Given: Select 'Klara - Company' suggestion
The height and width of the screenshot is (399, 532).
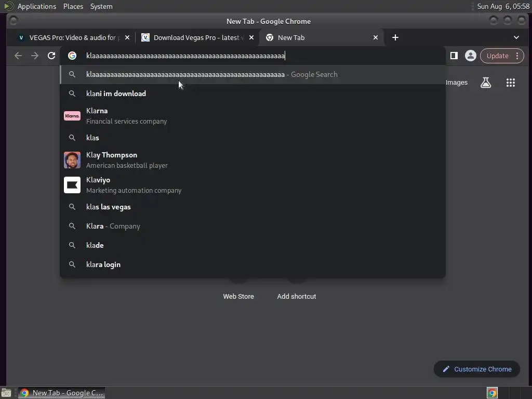Looking at the screenshot, I should 252,226.
